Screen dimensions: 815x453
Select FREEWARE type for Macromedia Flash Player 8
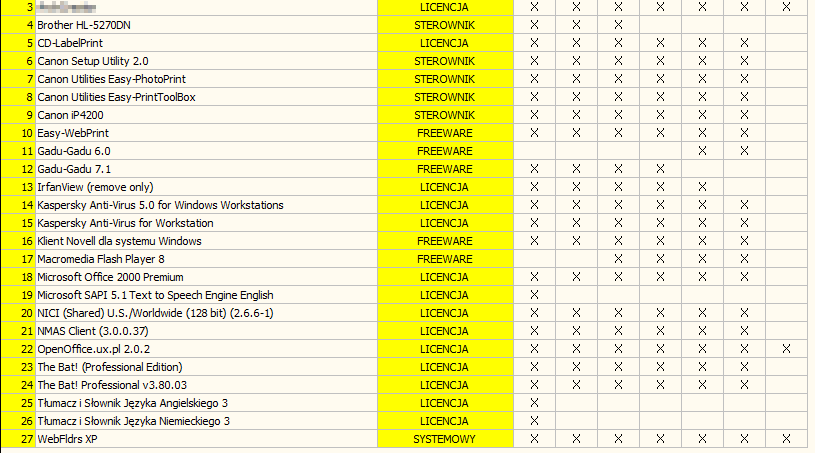pyautogui.click(x=445, y=259)
